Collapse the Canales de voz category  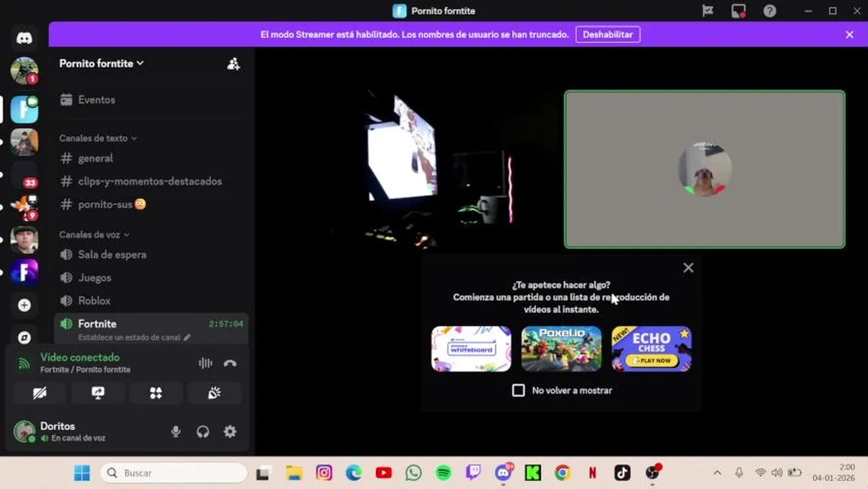click(x=94, y=234)
